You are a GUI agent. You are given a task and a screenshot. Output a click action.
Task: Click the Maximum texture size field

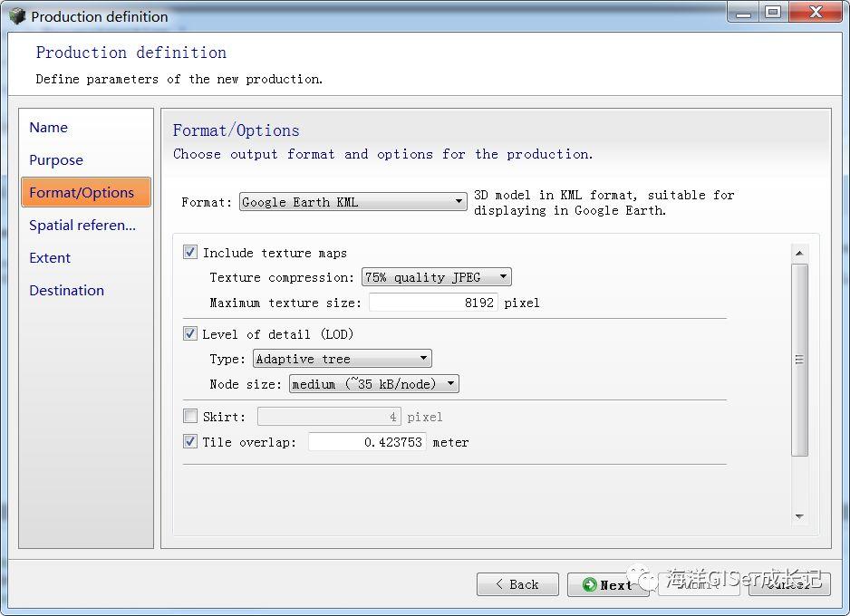point(433,303)
